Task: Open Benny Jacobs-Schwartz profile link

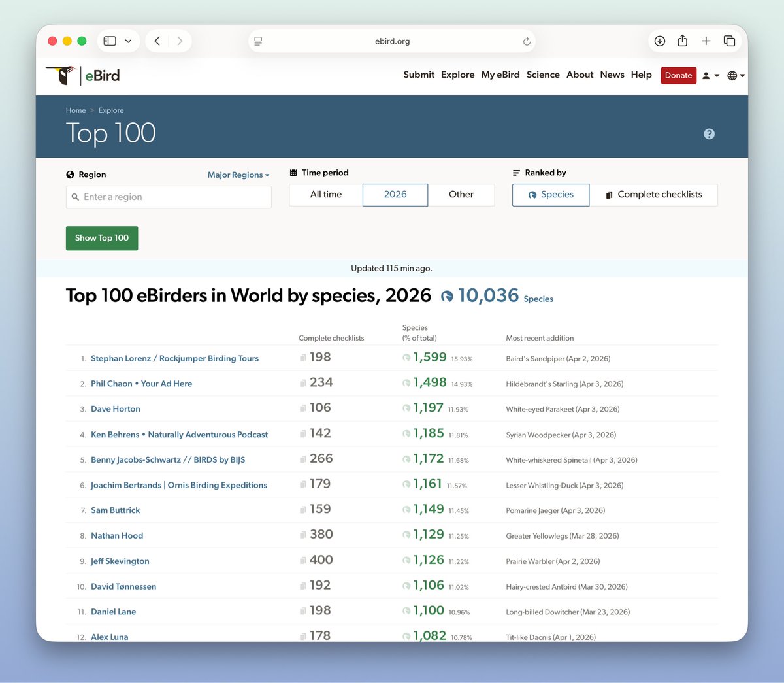Action: 168,460
